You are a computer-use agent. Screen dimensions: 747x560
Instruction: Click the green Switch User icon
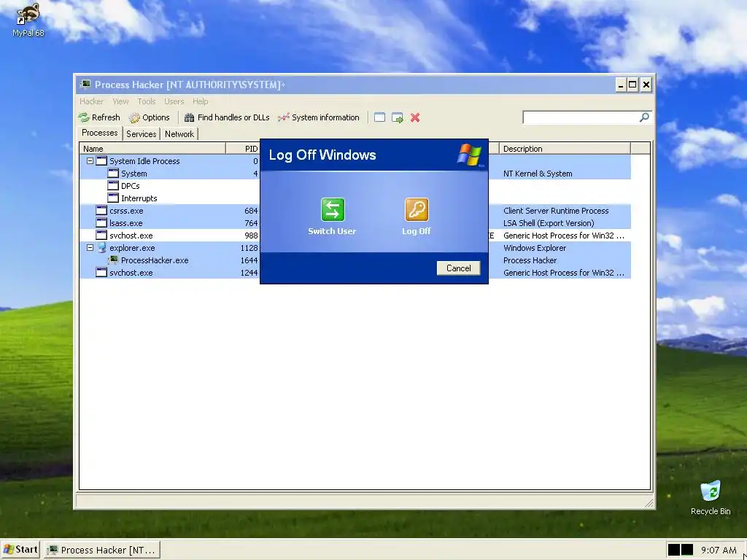coord(333,209)
